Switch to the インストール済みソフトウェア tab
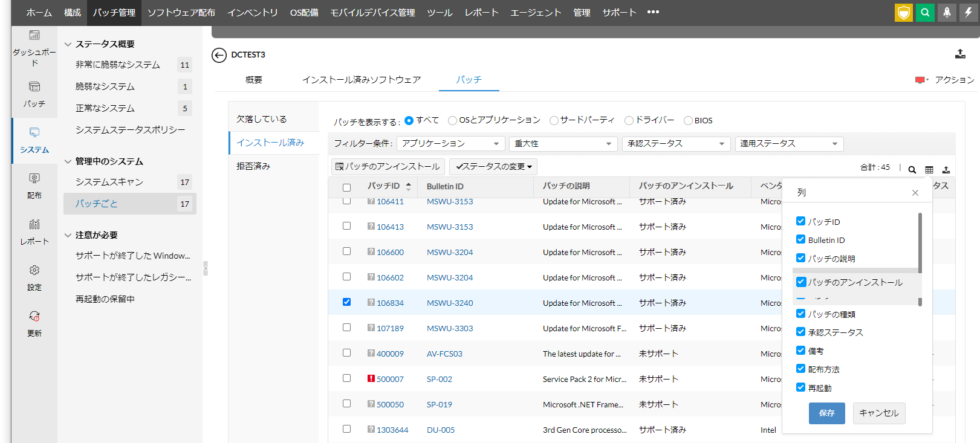The height and width of the screenshot is (443, 980). point(361,80)
